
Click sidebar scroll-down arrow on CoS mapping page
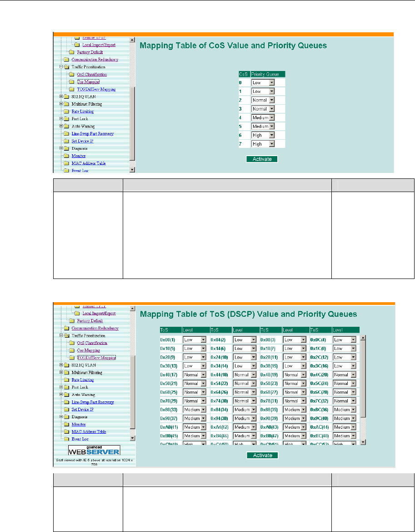pos(132,170)
